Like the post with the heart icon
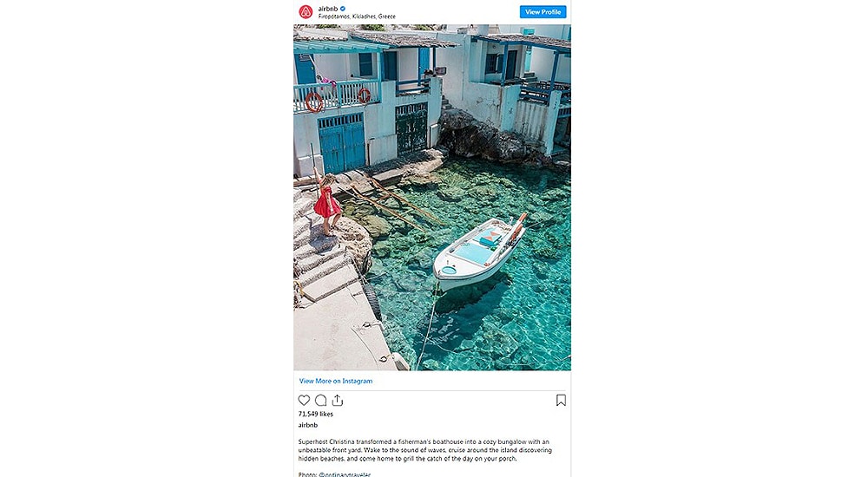The image size is (868, 477). pos(304,401)
